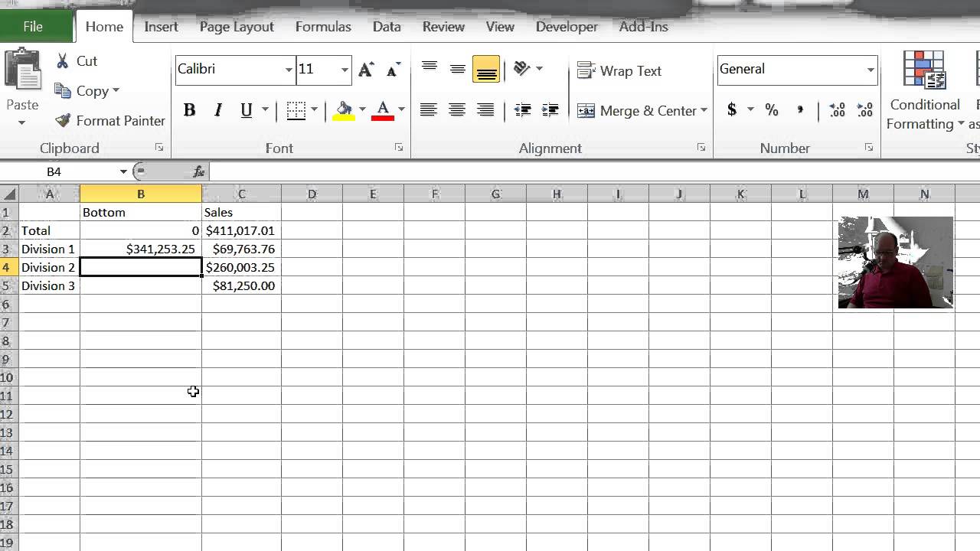Switch to the Review tab

point(443,27)
